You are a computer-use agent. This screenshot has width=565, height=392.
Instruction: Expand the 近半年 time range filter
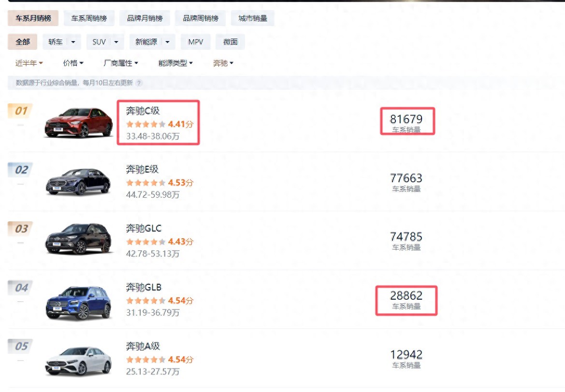point(29,63)
